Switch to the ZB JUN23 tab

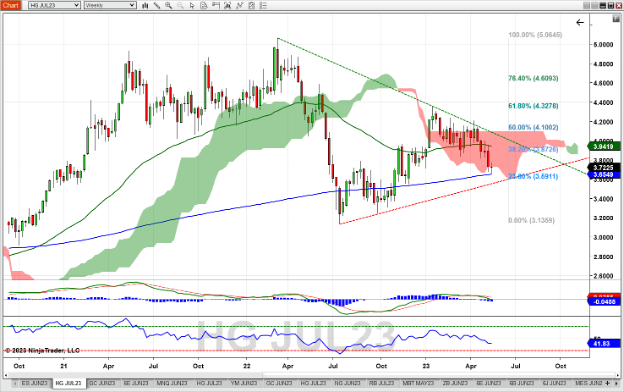click(455, 383)
